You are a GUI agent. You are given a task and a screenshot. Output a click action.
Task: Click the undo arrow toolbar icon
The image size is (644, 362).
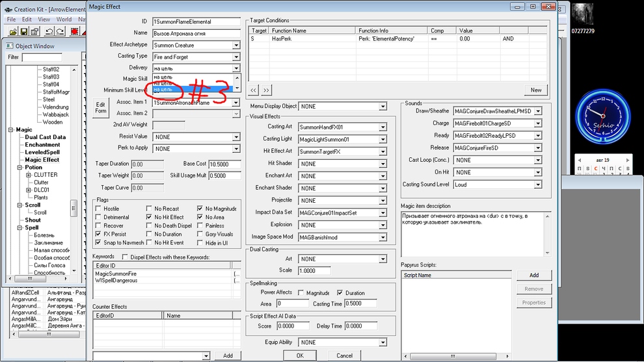(x=51, y=31)
